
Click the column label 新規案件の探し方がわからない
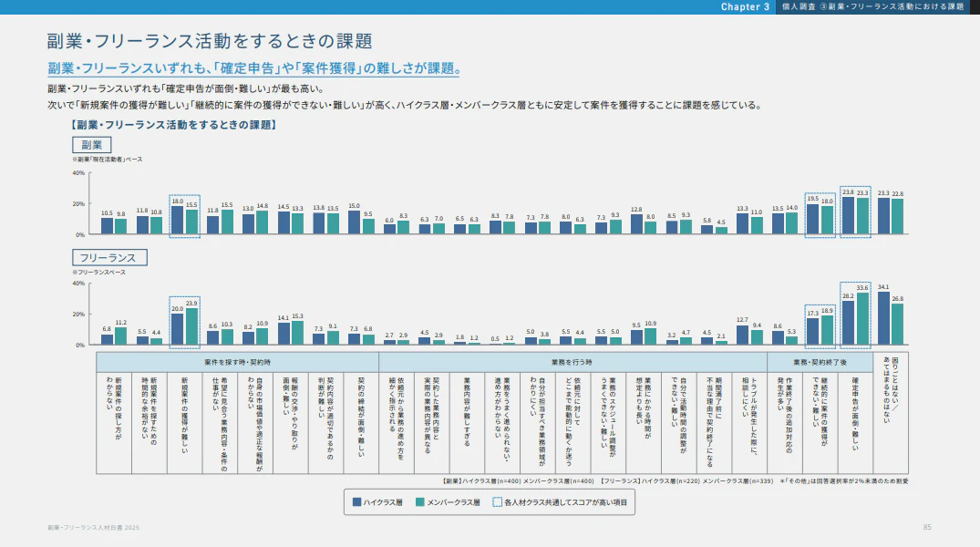coord(114,408)
